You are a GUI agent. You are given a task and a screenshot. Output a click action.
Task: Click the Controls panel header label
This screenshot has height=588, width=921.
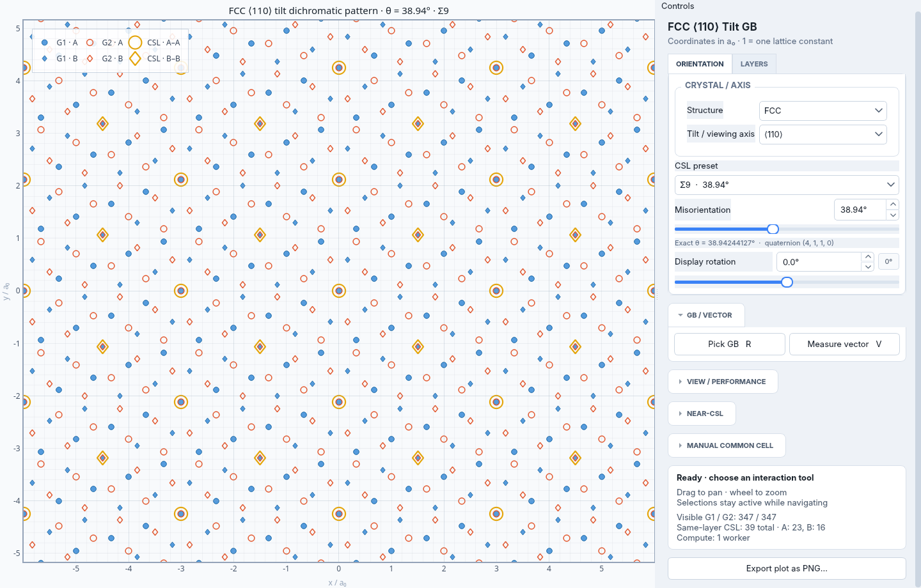point(677,6)
